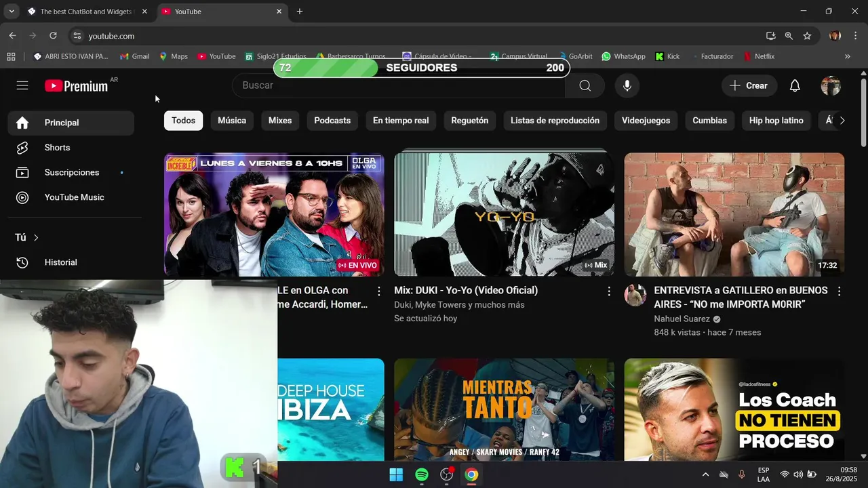Open the Maps bookmark
Image resolution: width=868 pixels, height=488 pixels.
174,56
